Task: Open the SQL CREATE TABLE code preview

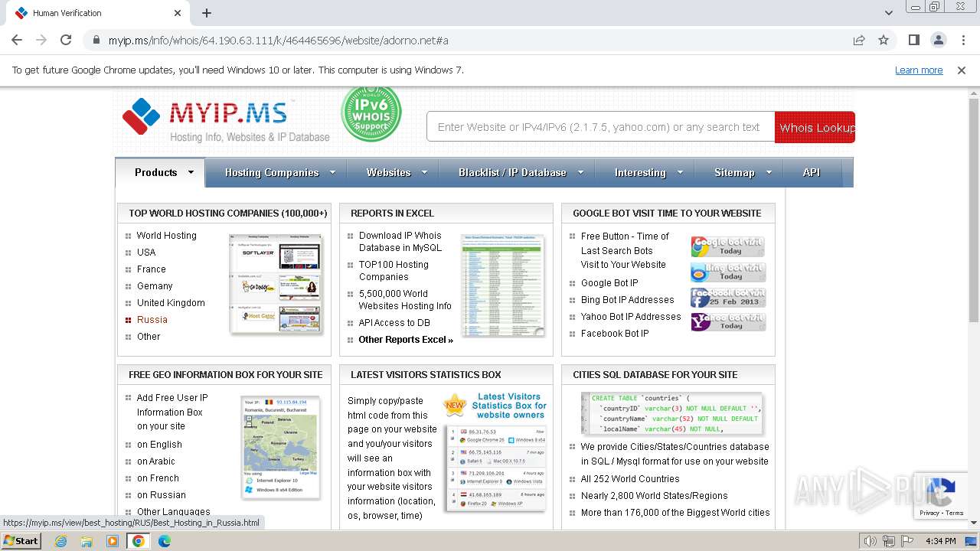Action: (671, 413)
